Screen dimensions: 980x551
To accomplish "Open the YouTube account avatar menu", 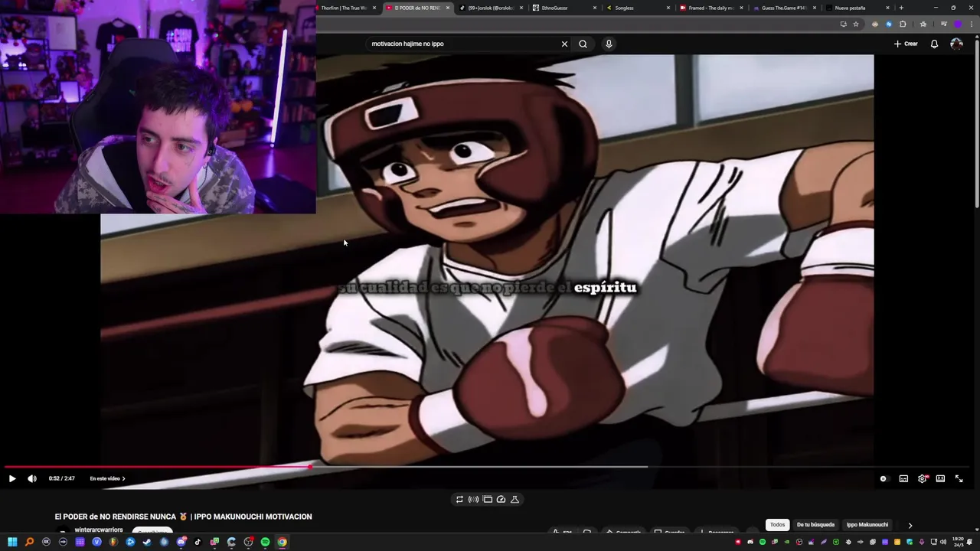I will point(956,44).
